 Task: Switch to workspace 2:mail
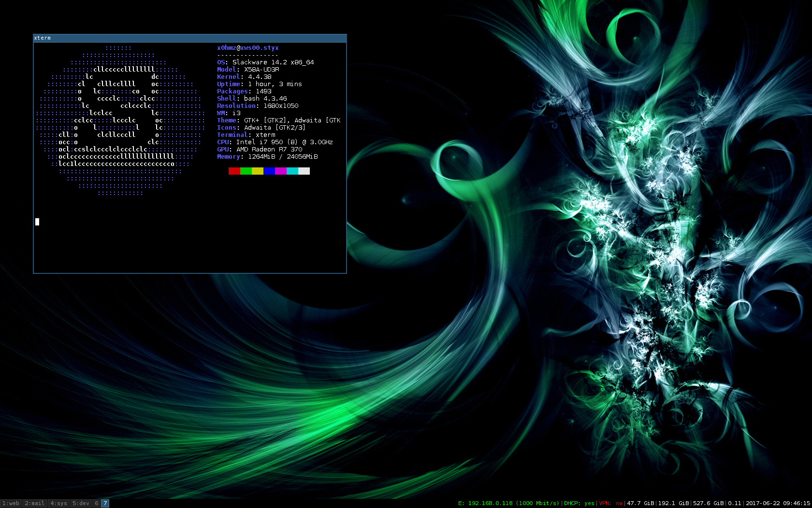[34, 503]
